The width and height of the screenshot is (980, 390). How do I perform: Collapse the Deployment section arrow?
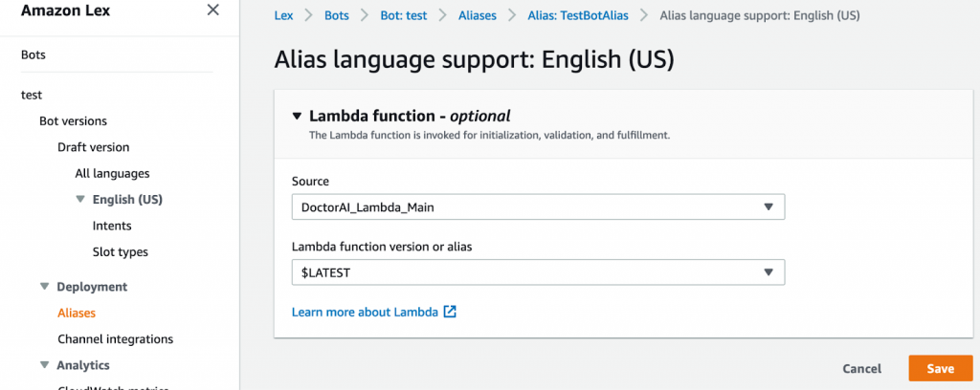tap(44, 287)
